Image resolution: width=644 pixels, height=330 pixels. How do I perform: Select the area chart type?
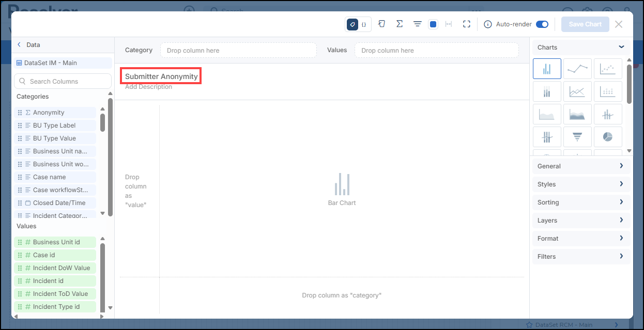547,115
